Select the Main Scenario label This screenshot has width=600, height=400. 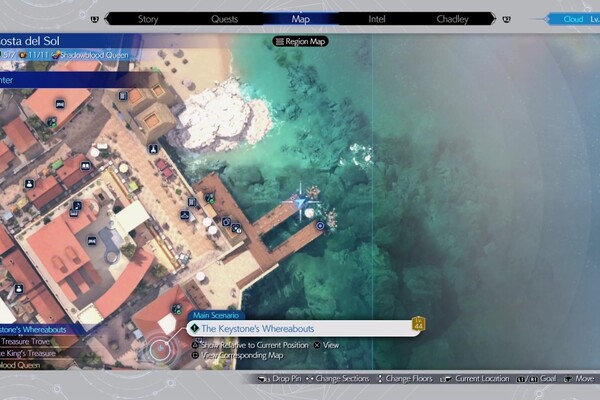coord(216,315)
